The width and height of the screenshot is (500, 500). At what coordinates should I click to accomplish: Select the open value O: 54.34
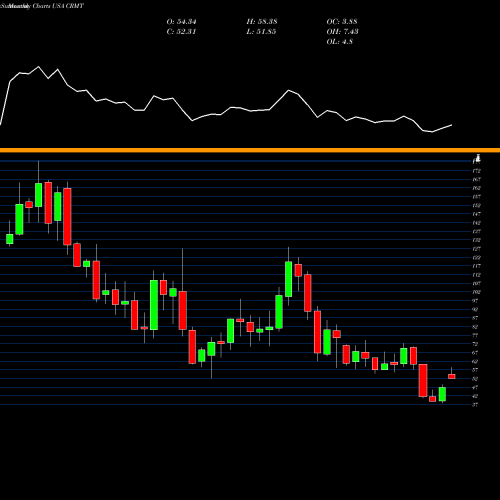[181, 22]
